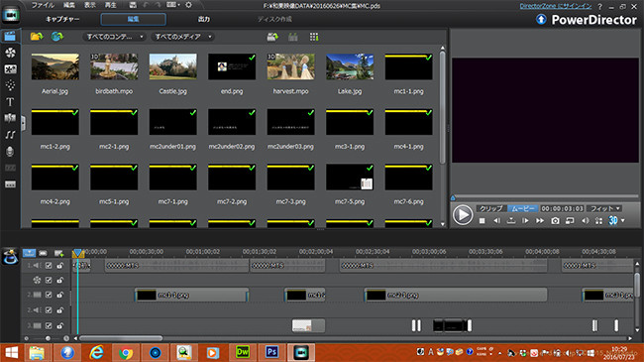Viewport: 644px width, 362px height.
Task: Open the 編集 menu in the menu bar
Action: [x=69, y=5]
